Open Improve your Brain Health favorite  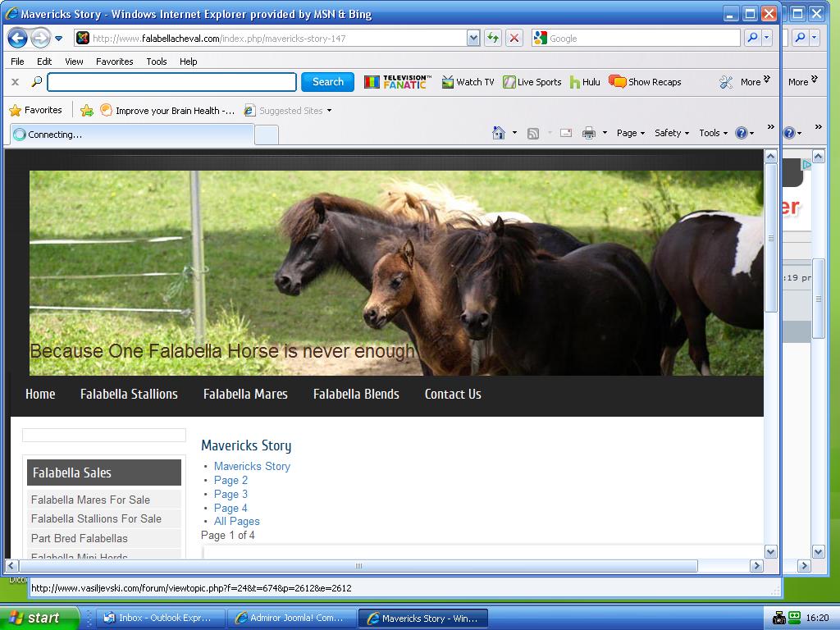[x=167, y=111]
